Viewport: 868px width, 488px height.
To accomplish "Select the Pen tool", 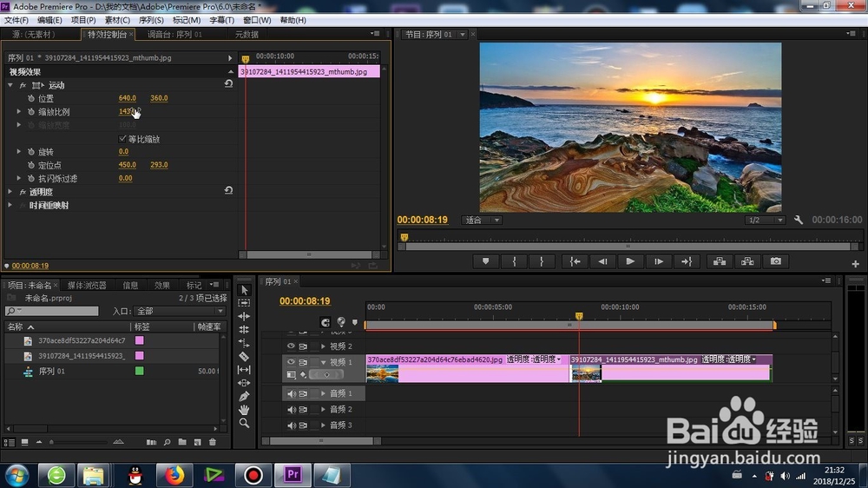I will click(244, 397).
